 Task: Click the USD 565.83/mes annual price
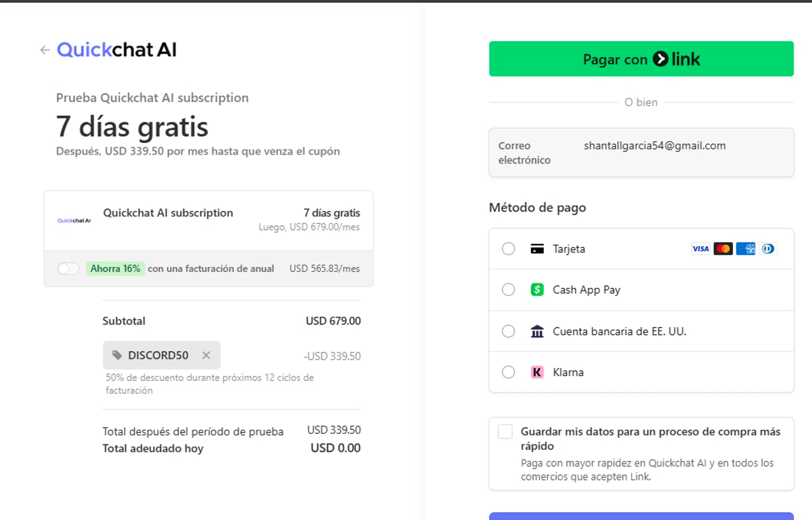coord(325,268)
